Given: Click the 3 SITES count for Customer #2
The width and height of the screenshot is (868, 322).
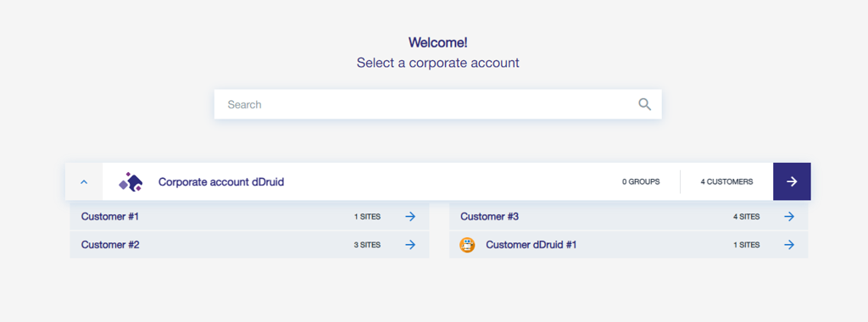Looking at the screenshot, I should (367, 245).
